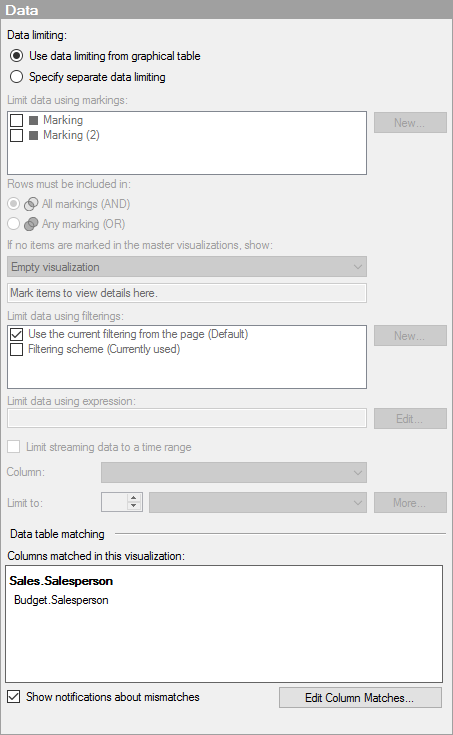This screenshot has width=453, height=735.
Task: Select Budget.Salesperson in matched columns list
Action: point(61,600)
